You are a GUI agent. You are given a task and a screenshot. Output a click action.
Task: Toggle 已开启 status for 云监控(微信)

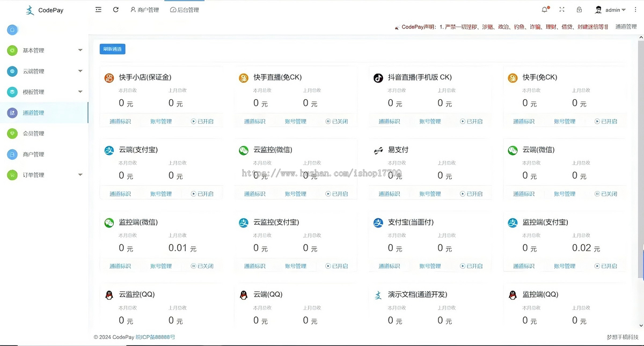point(336,194)
